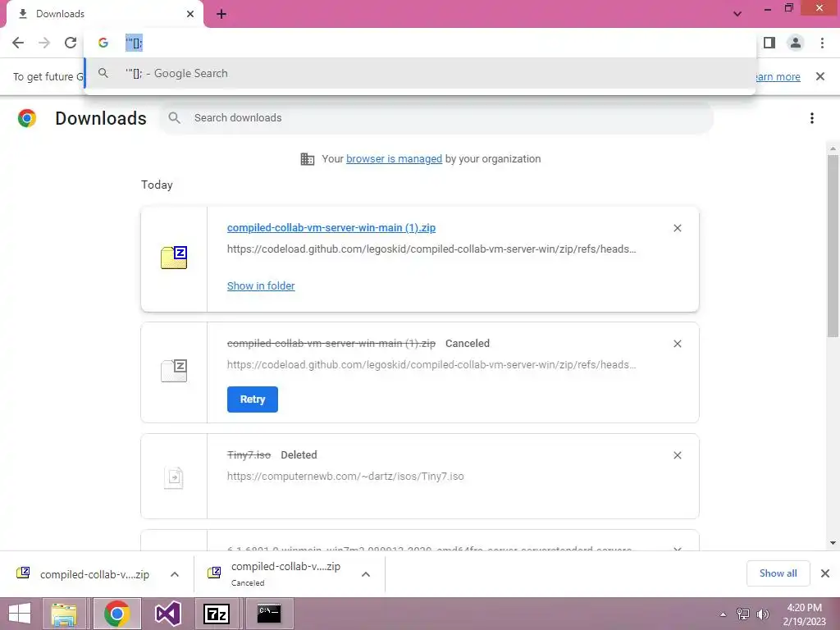Screen dimensions: 840x630
Task: Open File Explorer from taskbar
Action: 64,614
